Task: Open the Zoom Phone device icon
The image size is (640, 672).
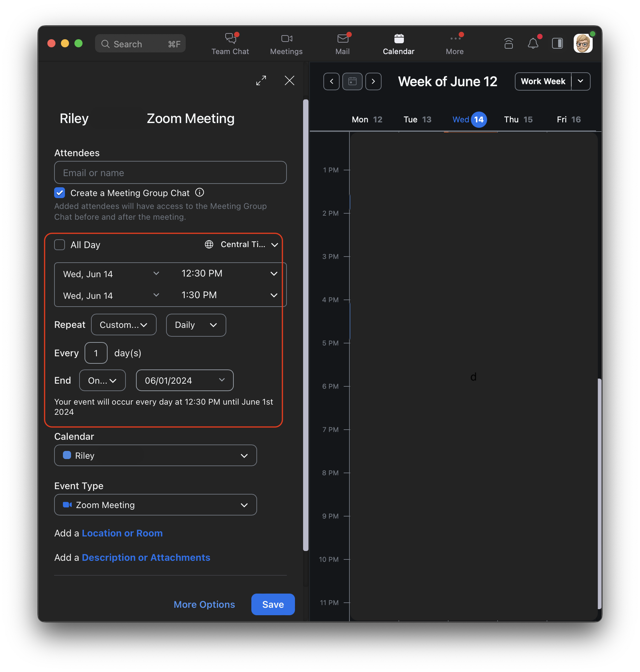Action: (x=508, y=43)
